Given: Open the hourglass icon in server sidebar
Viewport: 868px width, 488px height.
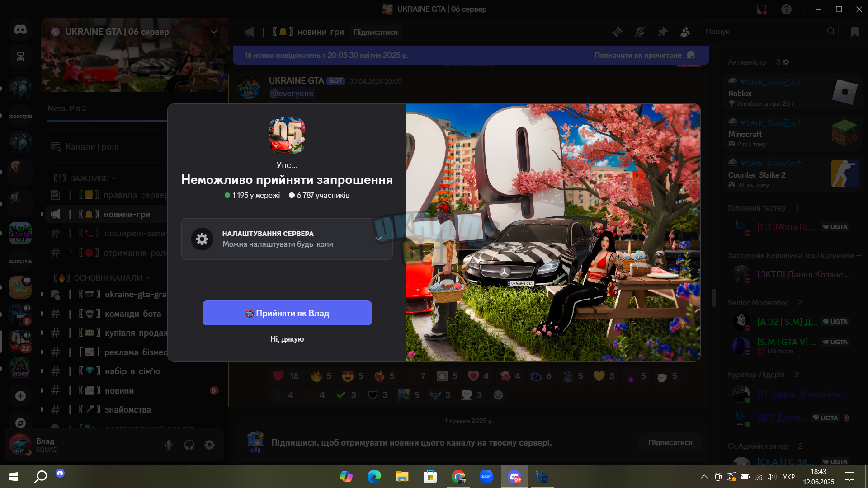Looking at the screenshot, I should (20, 57).
